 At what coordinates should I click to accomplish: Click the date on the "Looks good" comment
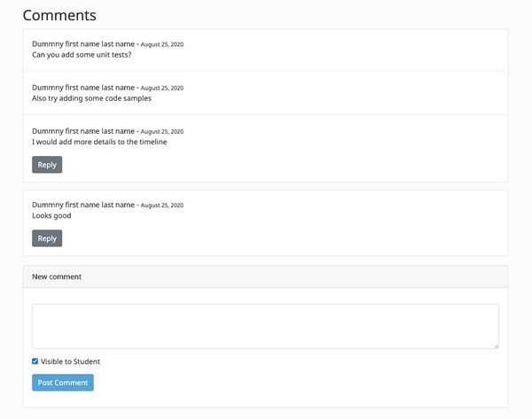[162, 206]
